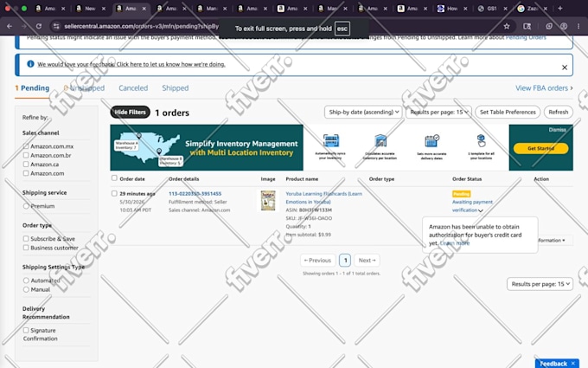Go to the Next page
The width and height of the screenshot is (588, 368).
367,260
